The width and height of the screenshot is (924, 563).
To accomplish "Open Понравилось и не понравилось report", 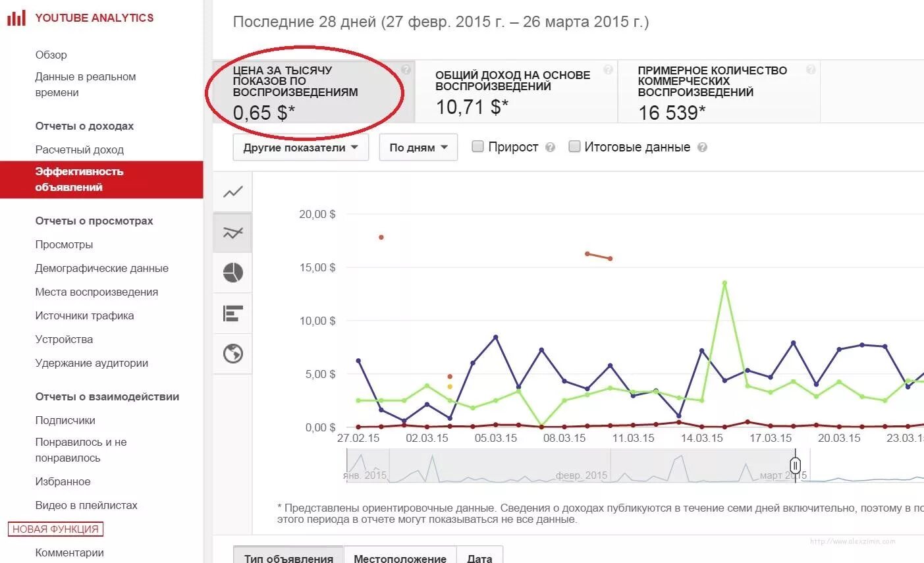I will coord(81,450).
